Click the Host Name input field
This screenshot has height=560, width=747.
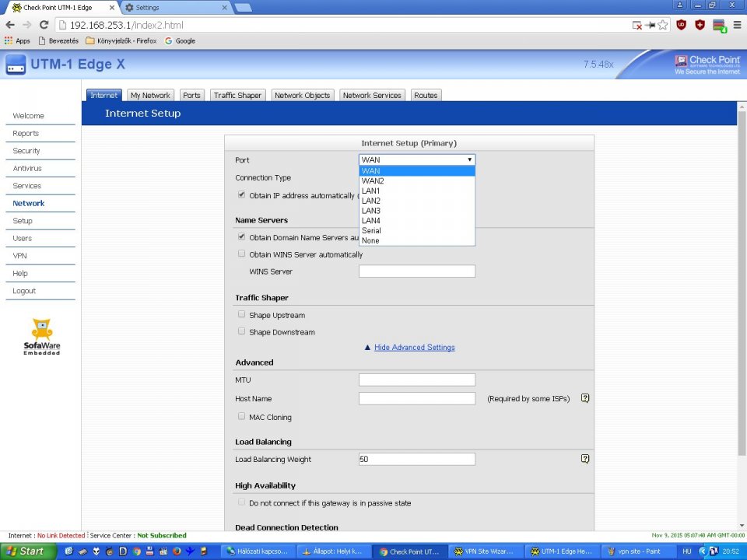[417, 398]
